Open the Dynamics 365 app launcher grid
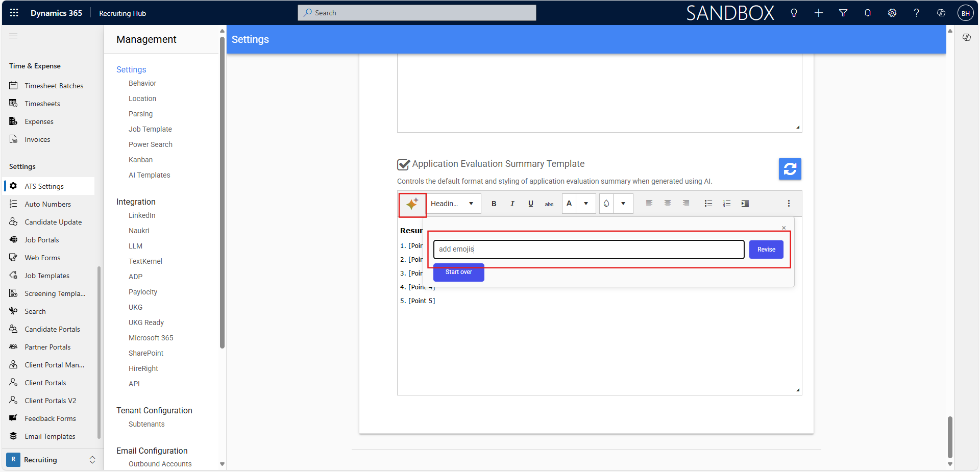Screen dimensions: 980x472 pyautogui.click(x=14, y=13)
